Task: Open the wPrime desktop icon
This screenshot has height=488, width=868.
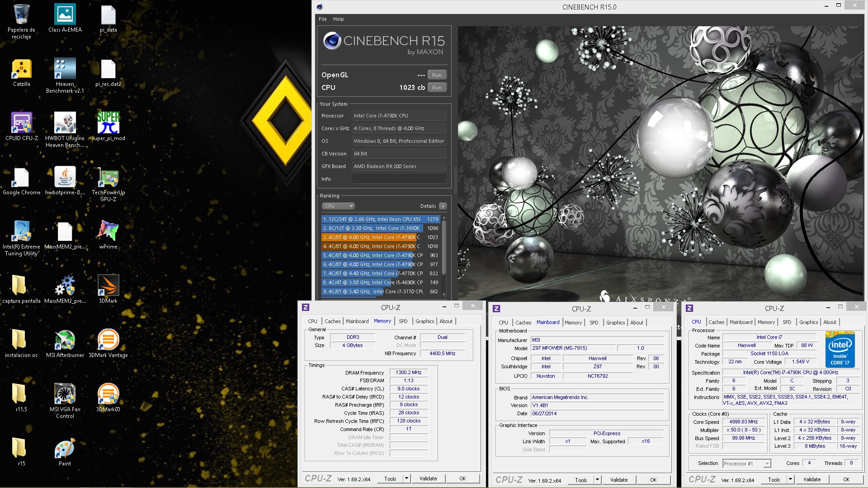Action: [108, 232]
